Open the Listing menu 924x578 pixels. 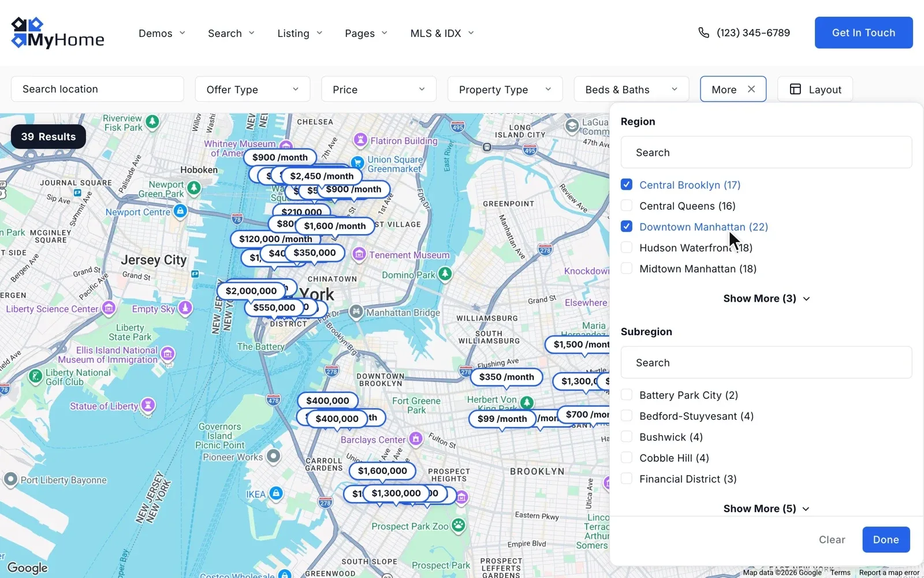(x=300, y=33)
